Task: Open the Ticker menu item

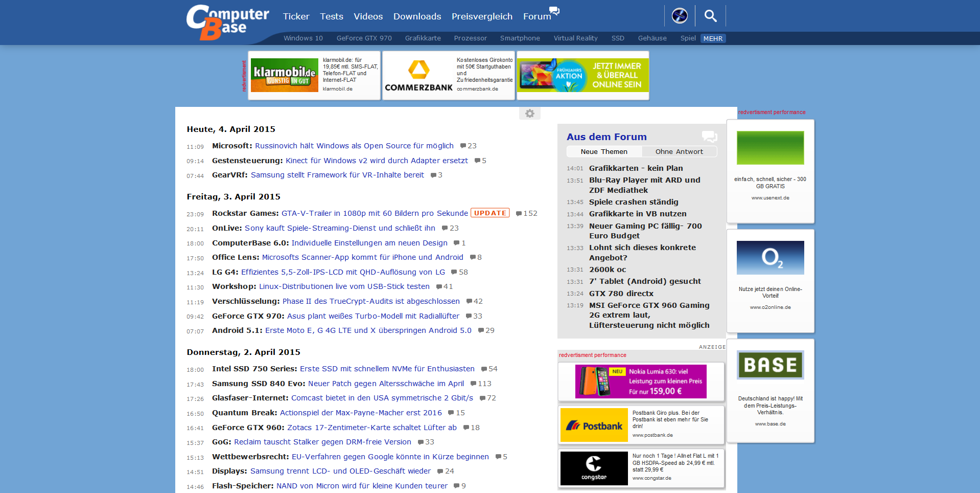Action: tap(296, 16)
